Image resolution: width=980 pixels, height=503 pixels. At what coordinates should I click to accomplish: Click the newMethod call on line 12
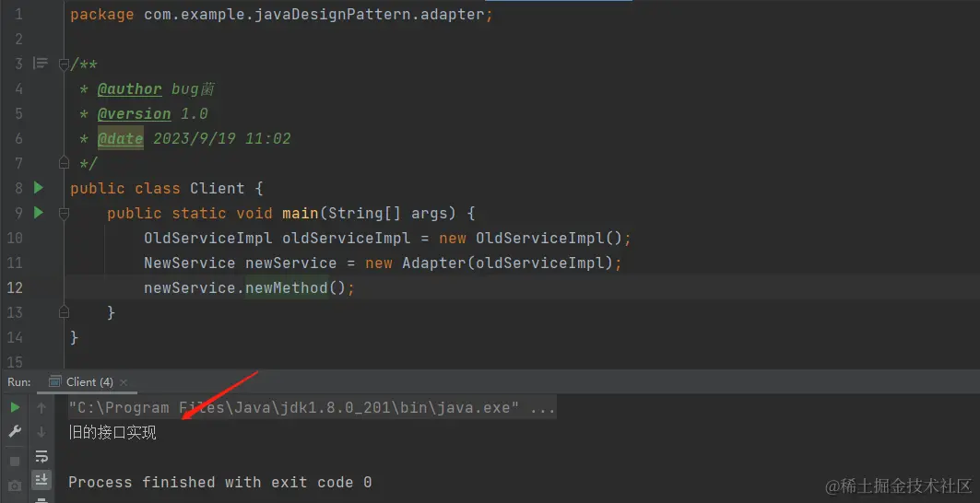click(x=286, y=288)
